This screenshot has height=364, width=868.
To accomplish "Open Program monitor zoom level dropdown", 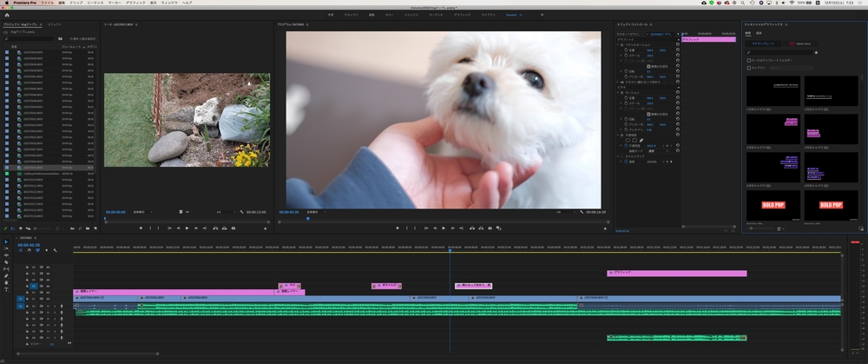I will [316, 212].
